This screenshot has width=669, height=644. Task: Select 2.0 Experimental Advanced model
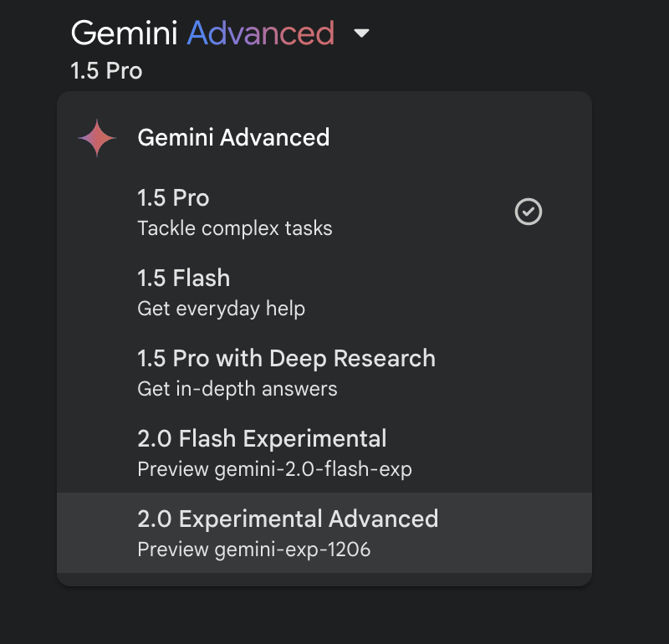288,519
